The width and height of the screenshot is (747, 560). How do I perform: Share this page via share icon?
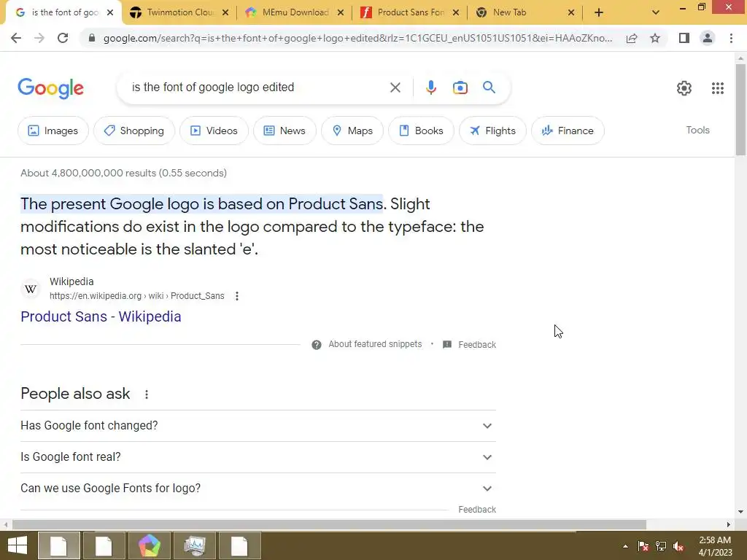(x=632, y=38)
